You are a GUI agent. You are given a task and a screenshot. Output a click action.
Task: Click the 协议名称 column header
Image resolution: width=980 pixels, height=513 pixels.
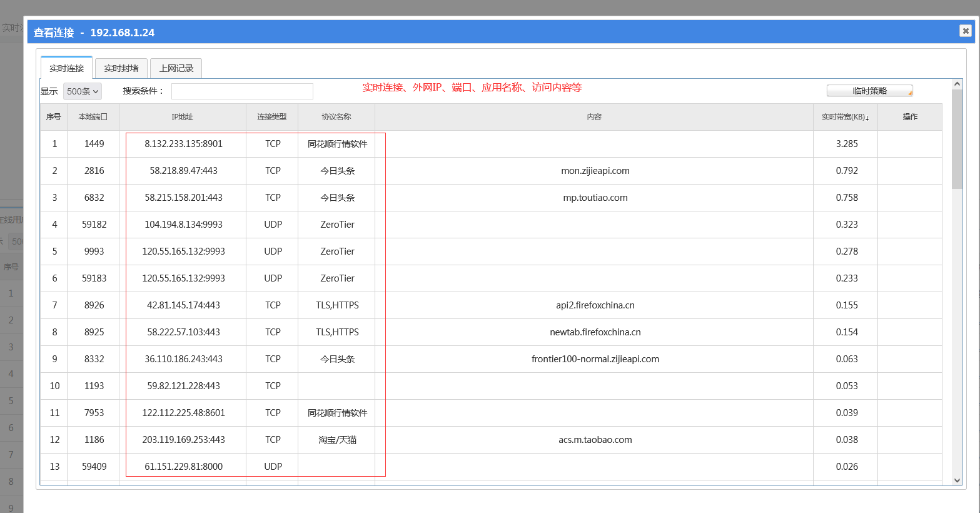click(x=336, y=117)
